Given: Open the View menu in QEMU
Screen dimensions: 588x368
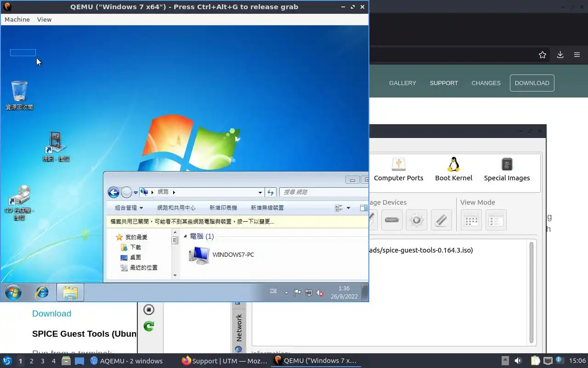Looking at the screenshot, I should click(x=44, y=19).
